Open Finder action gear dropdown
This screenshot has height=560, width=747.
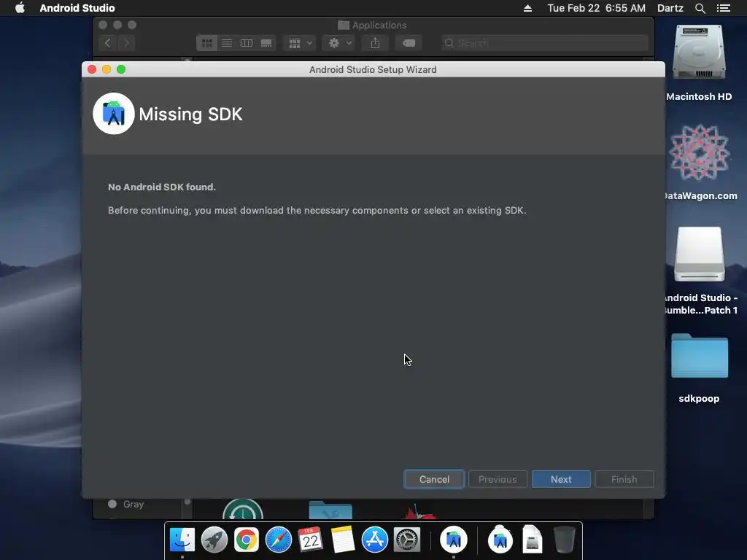[x=339, y=43]
